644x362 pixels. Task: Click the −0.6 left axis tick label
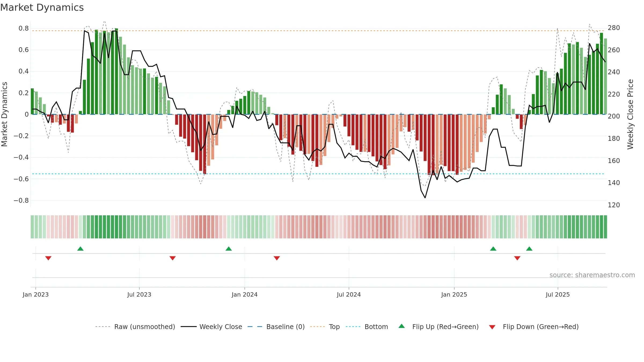pos(21,179)
